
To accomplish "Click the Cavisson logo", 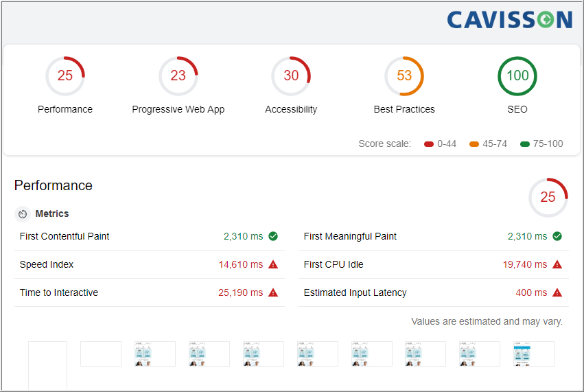I will click(509, 20).
